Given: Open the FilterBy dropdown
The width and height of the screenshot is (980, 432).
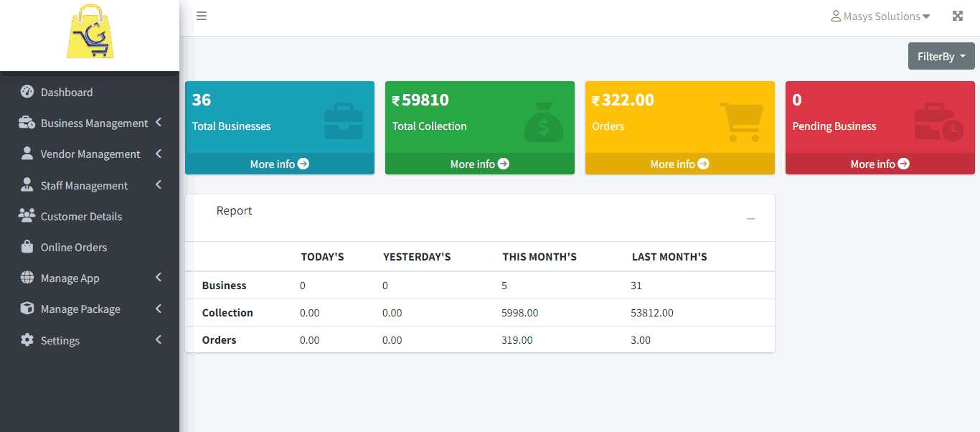Looking at the screenshot, I should click(941, 56).
